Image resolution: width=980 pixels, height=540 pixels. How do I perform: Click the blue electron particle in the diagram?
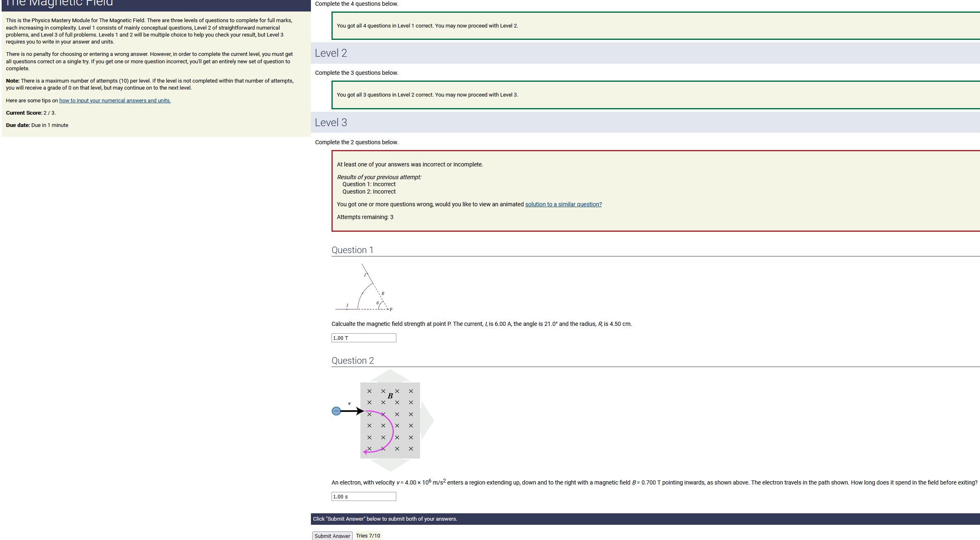pyautogui.click(x=336, y=411)
